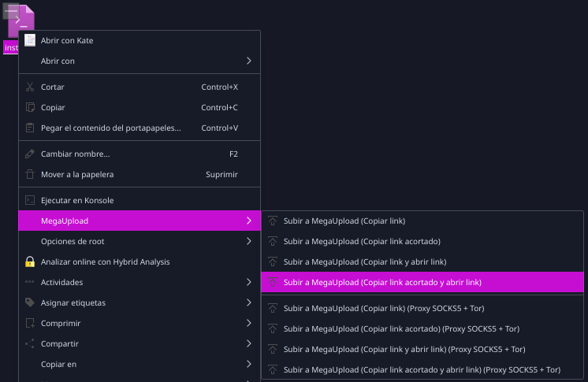Viewport: 588px width, 382px height.
Task: Click the terminal icon for Ejecutar en Konsole
Action: coord(30,200)
